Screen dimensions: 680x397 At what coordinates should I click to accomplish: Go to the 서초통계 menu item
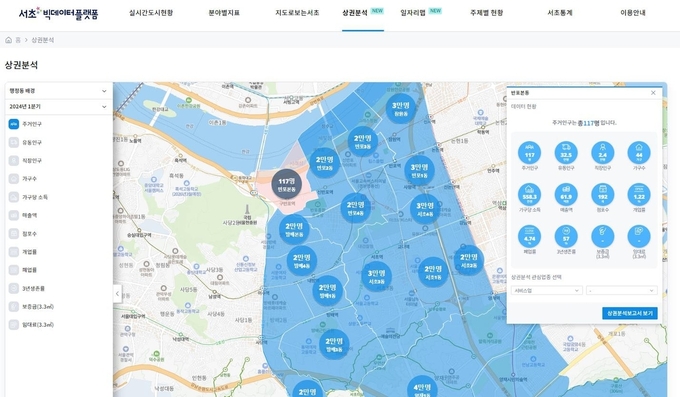click(x=560, y=13)
